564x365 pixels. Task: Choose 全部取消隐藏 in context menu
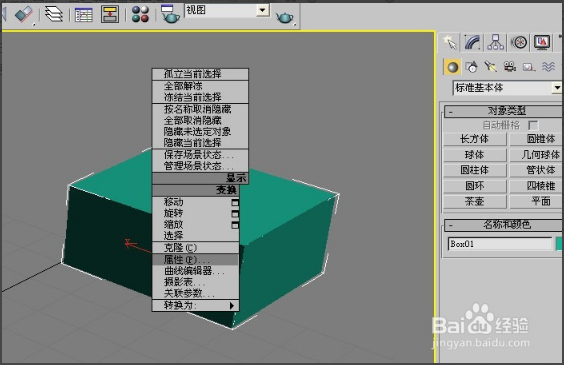coord(200,120)
